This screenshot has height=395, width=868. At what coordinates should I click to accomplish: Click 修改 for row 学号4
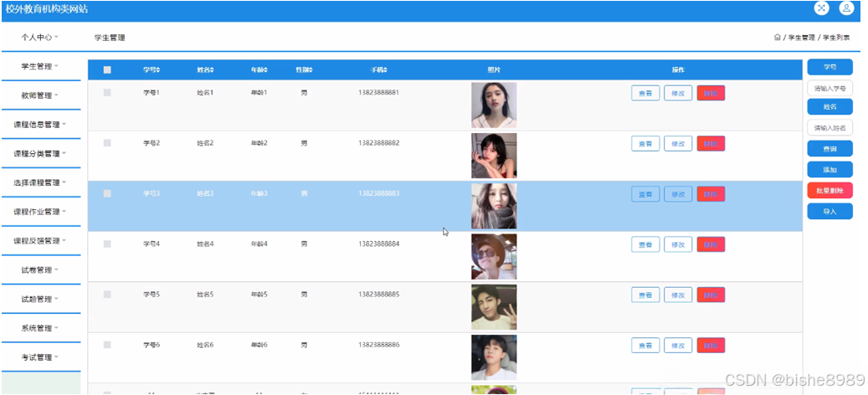pyautogui.click(x=678, y=244)
